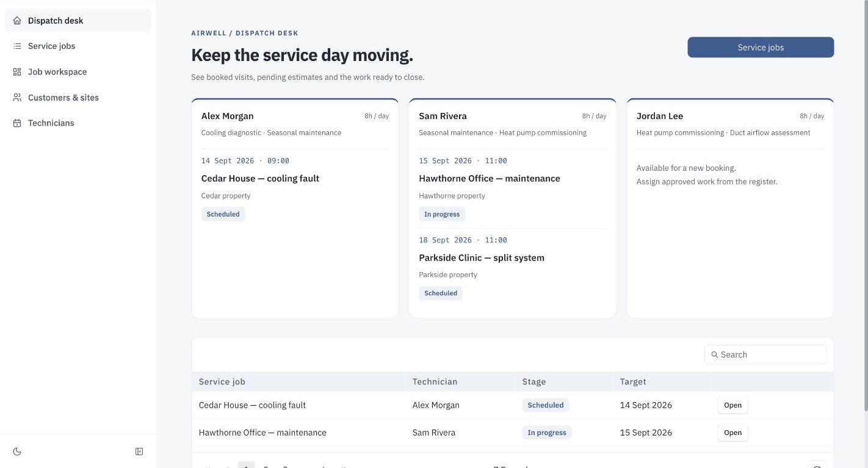
Task: Click Alex Morgan technician card name
Action: 227,116
